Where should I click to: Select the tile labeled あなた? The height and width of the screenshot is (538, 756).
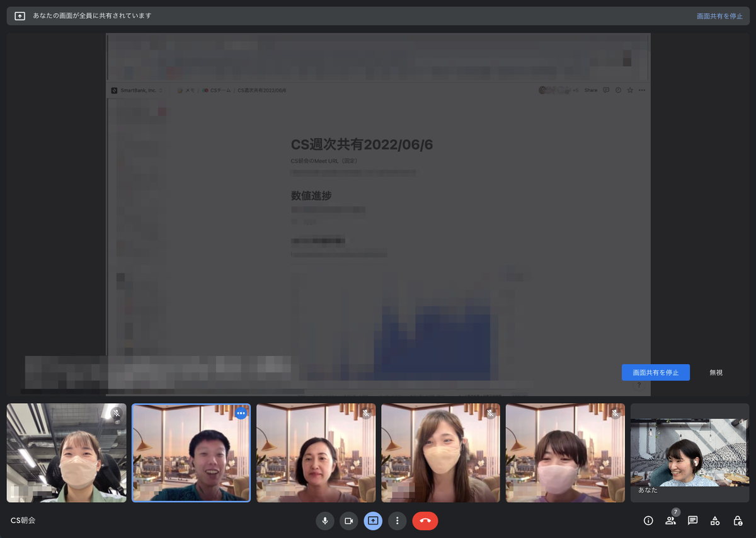690,453
